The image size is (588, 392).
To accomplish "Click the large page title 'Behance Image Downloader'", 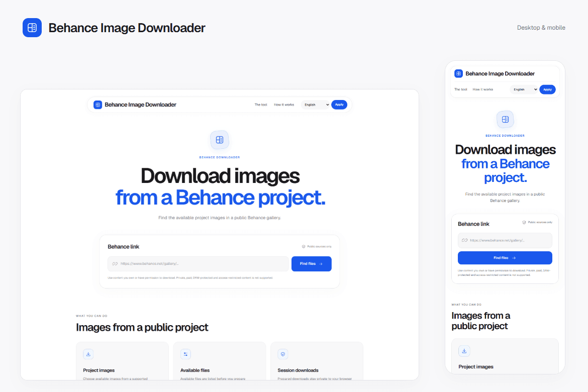I will point(127,28).
